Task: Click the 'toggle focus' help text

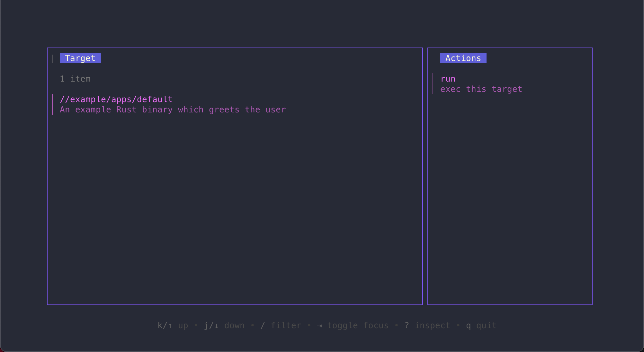Action: (358, 326)
